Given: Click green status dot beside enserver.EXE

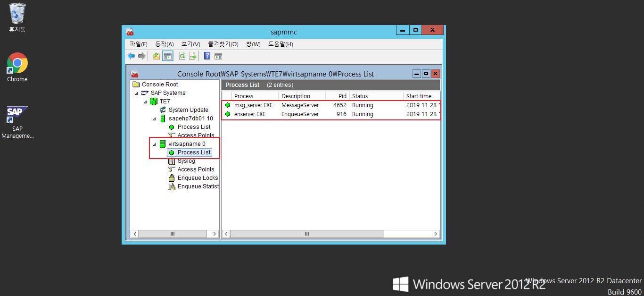Looking at the screenshot, I should pyautogui.click(x=228, y=114).
